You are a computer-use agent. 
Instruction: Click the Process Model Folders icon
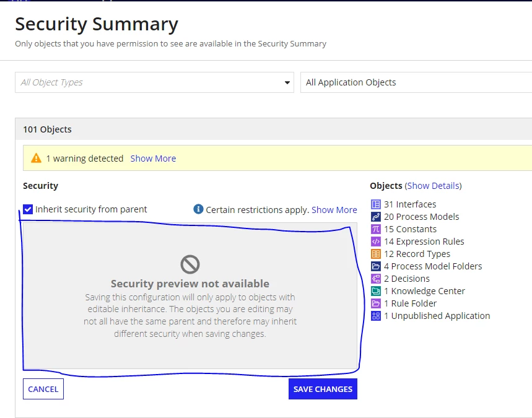pos(375,266)
